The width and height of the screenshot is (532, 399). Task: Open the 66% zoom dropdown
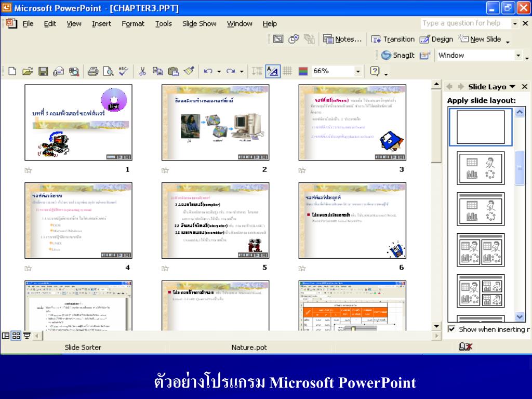pyautogui.click(x=357, y=71)
